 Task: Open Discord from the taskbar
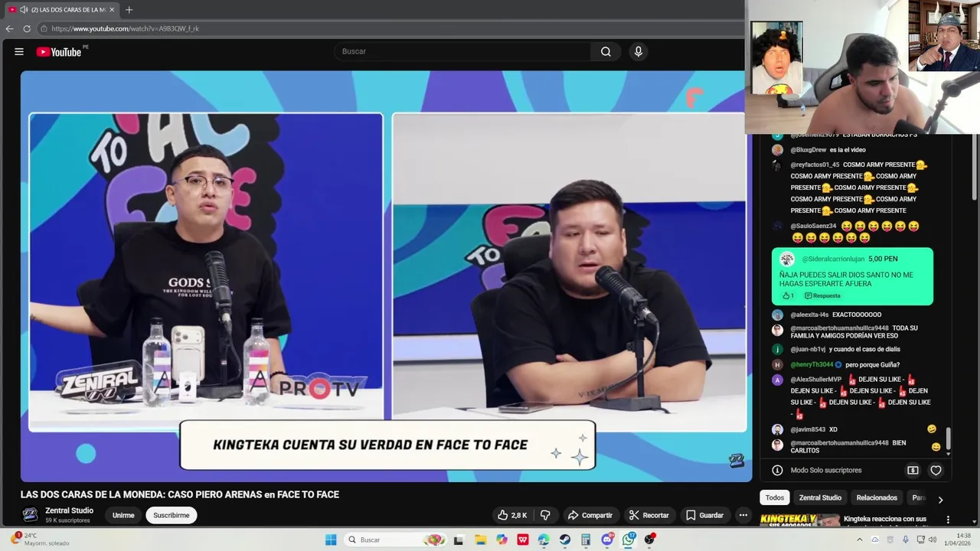[607, 540]
